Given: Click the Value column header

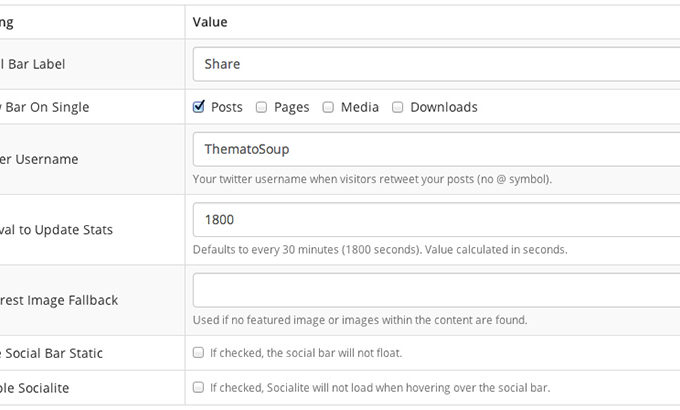Looking at the screenshot, I should pyautogui.click(x=210, y=21).
